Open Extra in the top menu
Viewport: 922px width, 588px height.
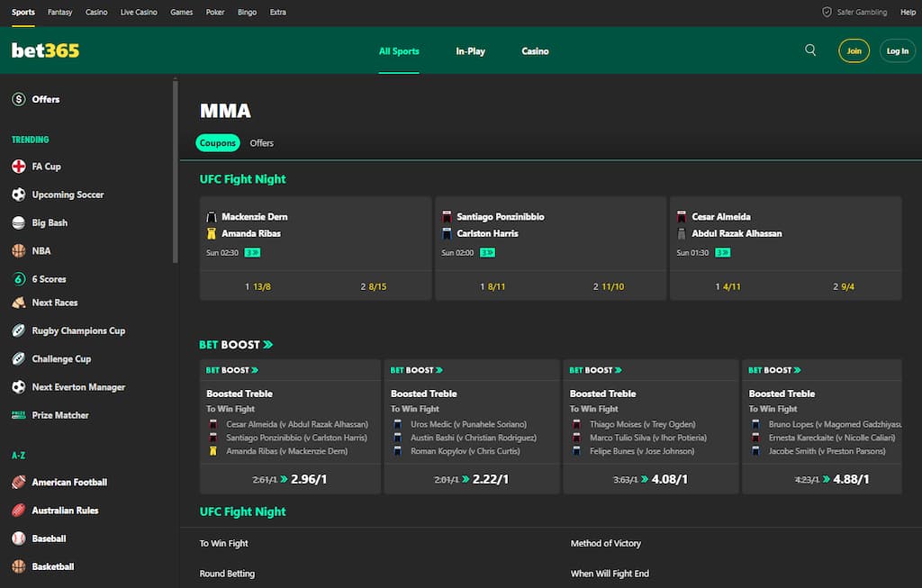pyautogui.click(x=278, y=12)
